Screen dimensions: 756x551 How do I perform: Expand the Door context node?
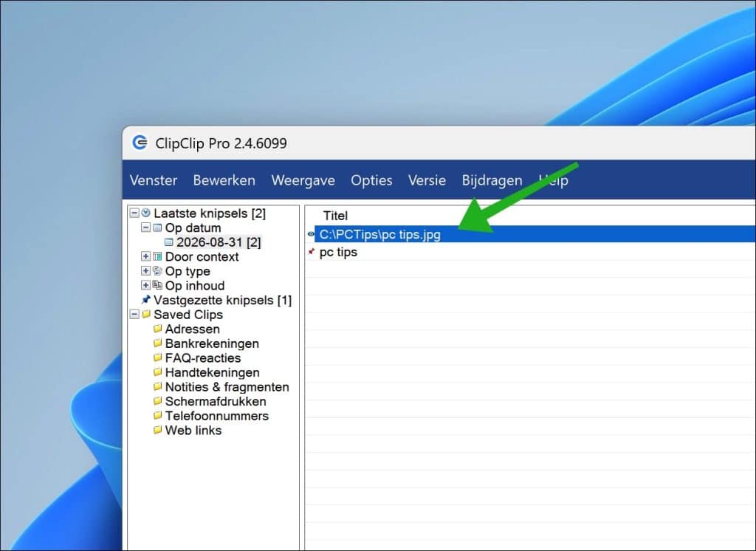(x=145, y=256)
